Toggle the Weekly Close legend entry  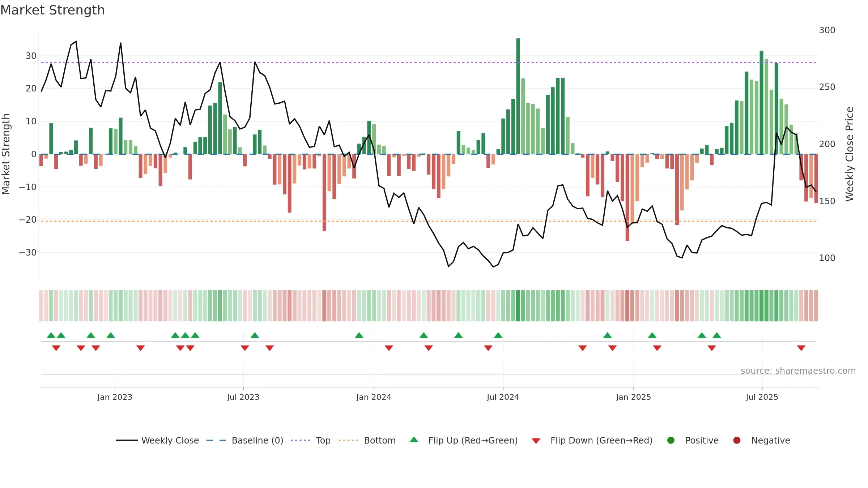[x=157, y=440]
